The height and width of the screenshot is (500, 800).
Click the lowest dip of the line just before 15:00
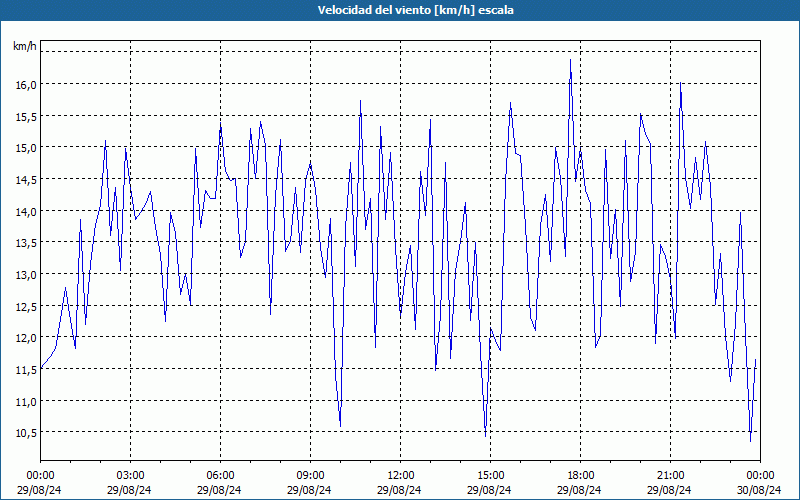pyautogui.click(x=485, y=435)
